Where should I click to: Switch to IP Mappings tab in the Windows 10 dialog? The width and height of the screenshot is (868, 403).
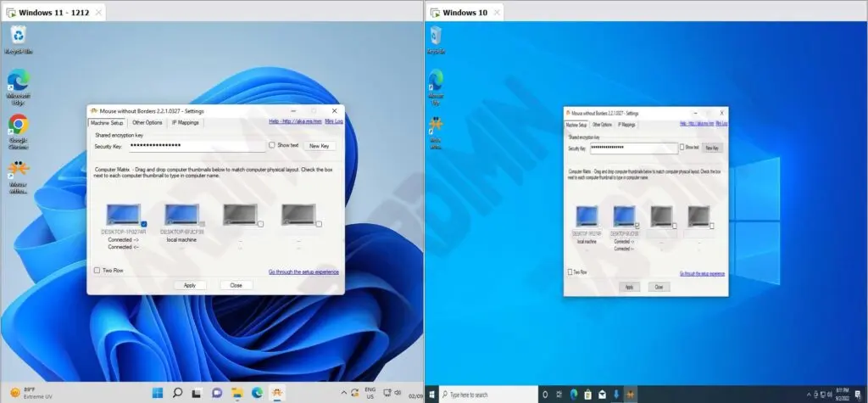point(626,125)
